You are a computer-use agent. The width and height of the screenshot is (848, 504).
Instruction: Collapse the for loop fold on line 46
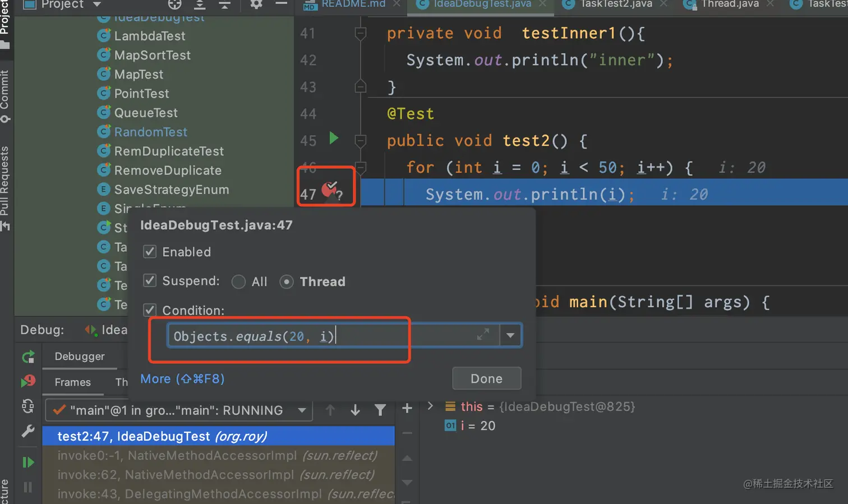(x=361, y=167)
